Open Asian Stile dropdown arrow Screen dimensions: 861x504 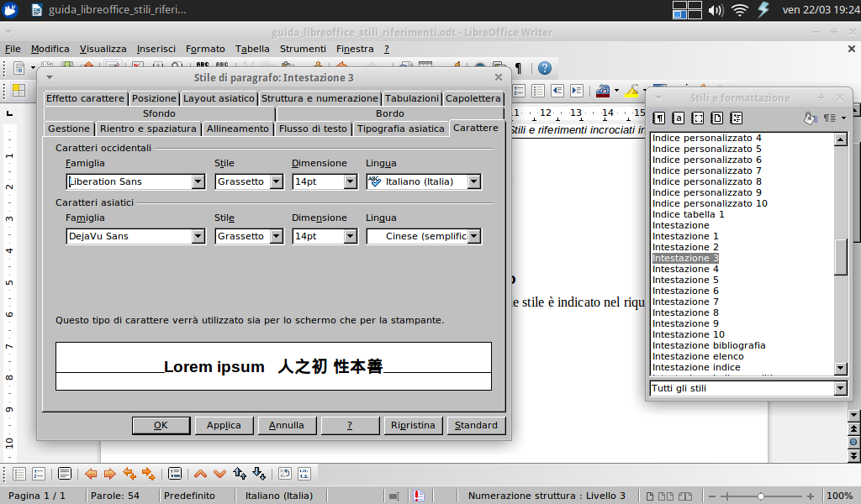point(277,236)
